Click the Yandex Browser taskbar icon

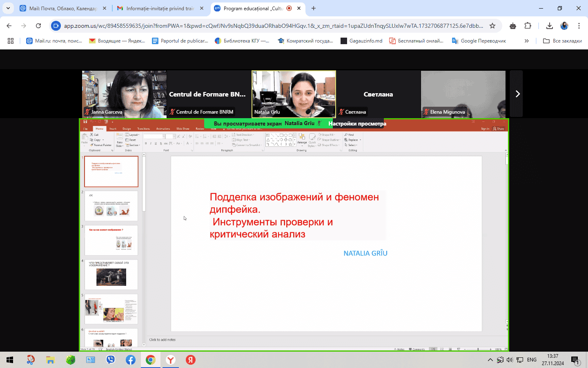coord(171,360)
